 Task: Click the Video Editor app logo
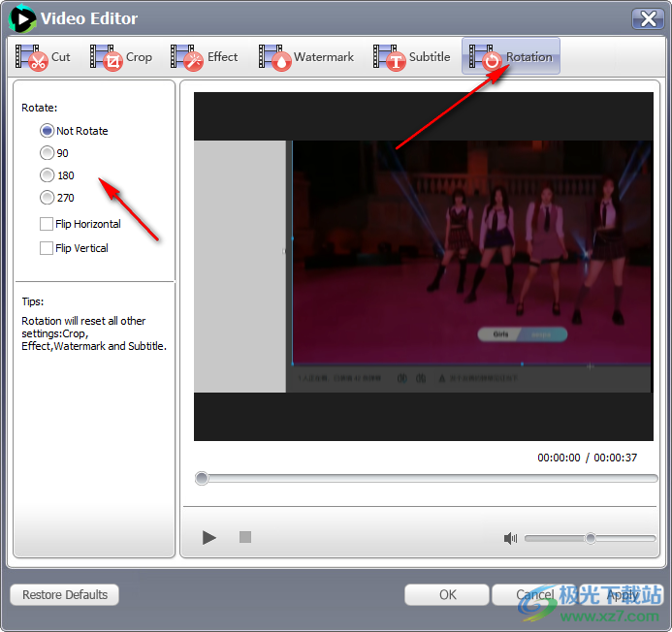point(22,18)
